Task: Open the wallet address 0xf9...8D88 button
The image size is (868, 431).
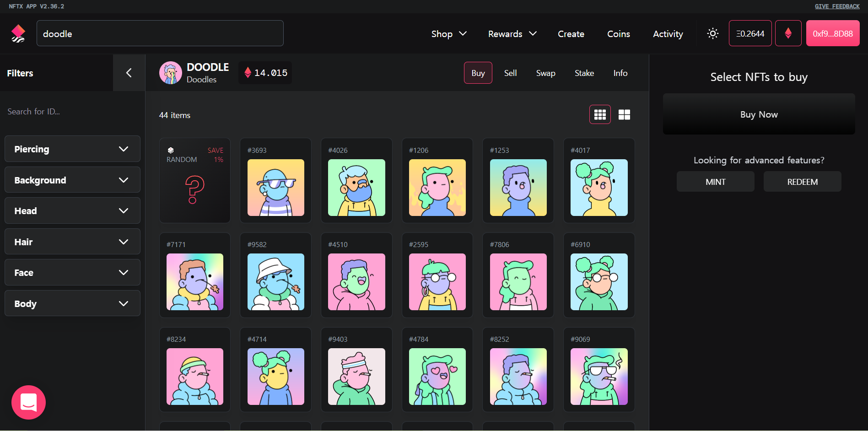Action: 832,33
